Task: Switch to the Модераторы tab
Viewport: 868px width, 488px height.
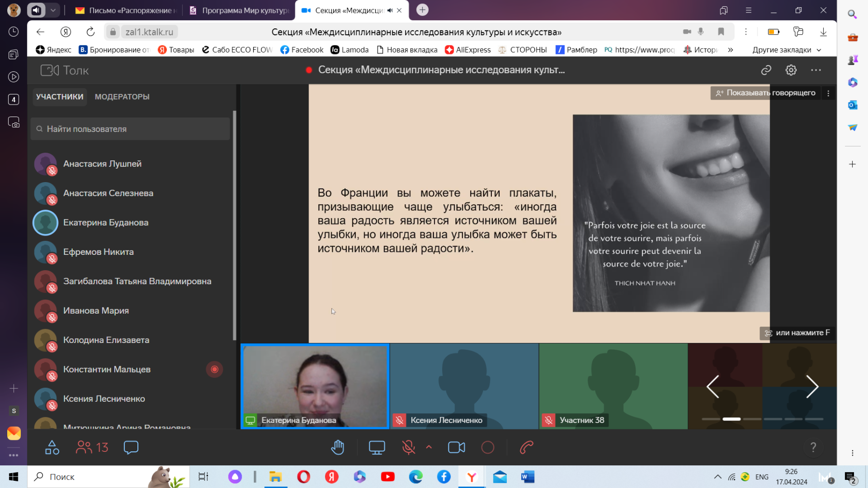Action: pyautogui.click(x=122, y=97)
